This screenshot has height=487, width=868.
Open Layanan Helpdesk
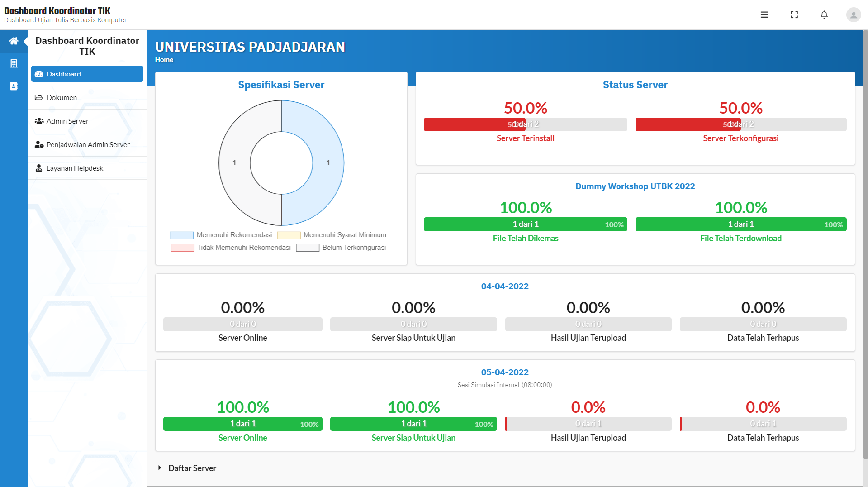pyautogui.click(x=87, y=168)
